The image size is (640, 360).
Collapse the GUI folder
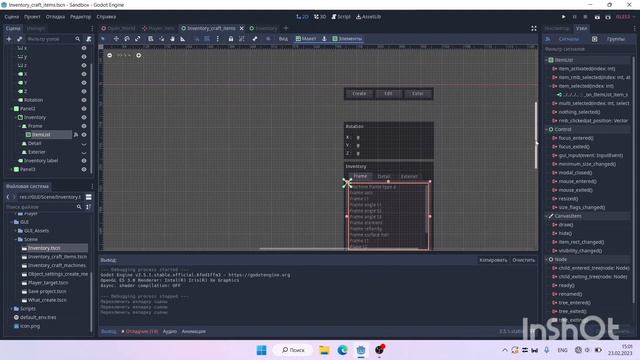[x=11, y=222]
